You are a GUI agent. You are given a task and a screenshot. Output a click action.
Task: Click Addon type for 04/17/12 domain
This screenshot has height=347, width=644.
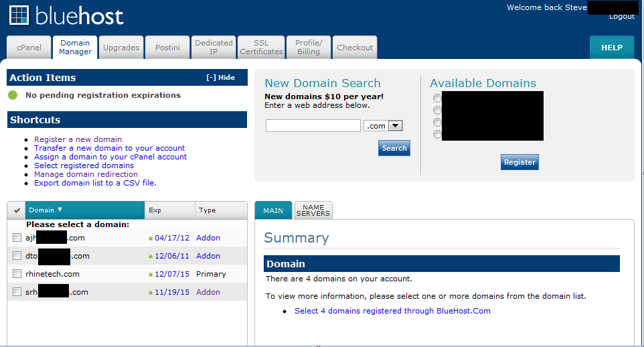click(208, 238)
